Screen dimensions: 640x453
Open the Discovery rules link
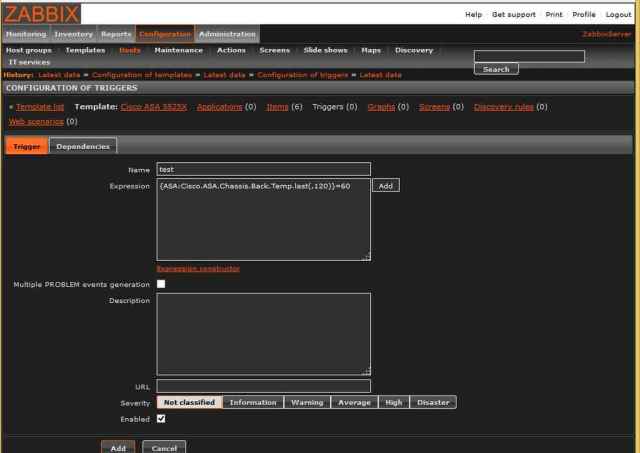[x=504, y=107]
